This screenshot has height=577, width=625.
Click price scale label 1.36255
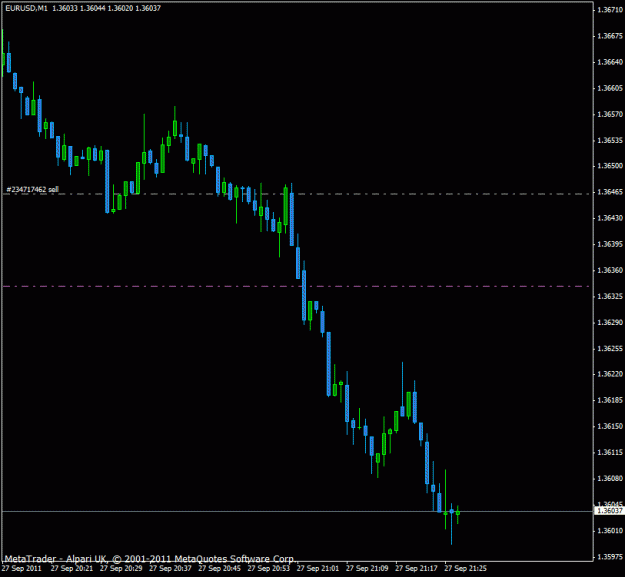coord(610,348)
